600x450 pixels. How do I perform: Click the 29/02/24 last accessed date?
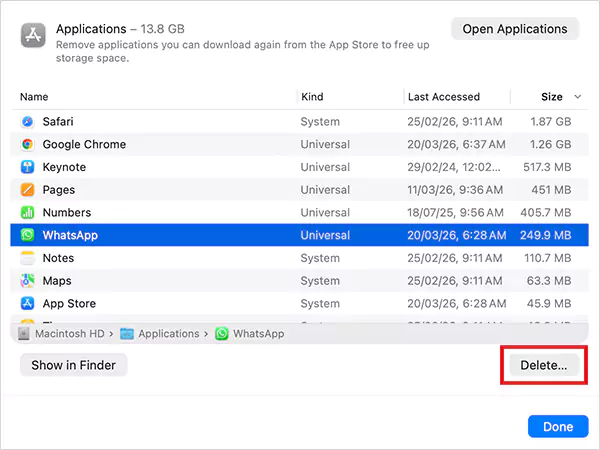pyautogui.click(x=454, y=167)
